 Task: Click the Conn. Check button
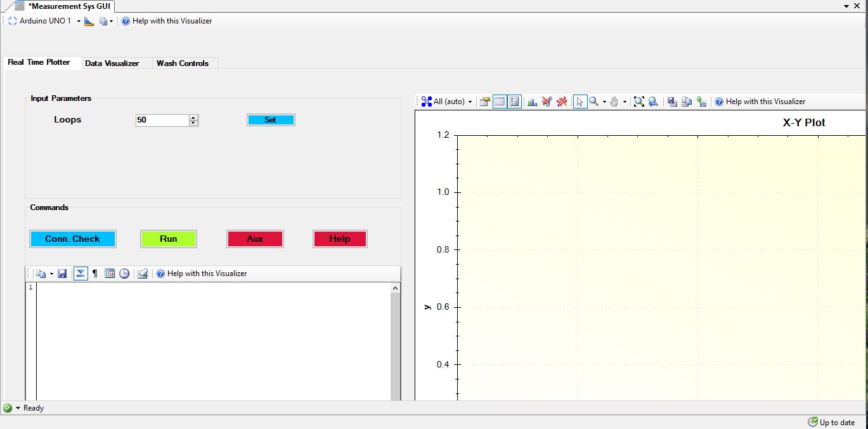point(72,239)
